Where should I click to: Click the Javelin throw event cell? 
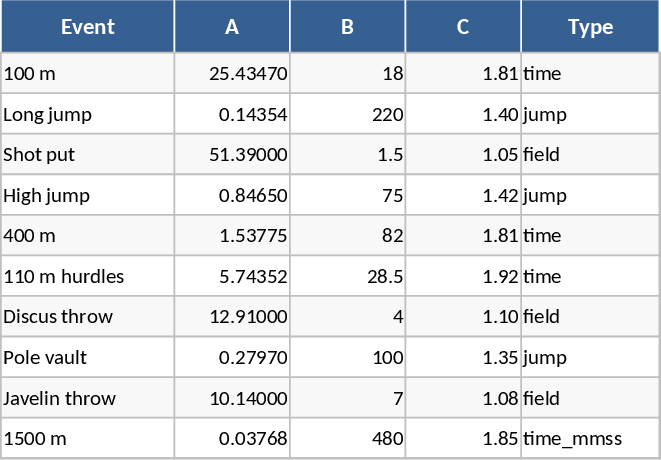(x=87, y=398)
